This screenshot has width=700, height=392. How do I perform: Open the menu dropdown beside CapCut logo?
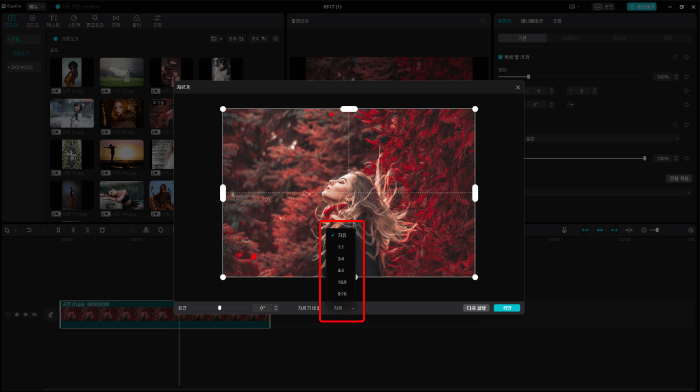(36, 7)
